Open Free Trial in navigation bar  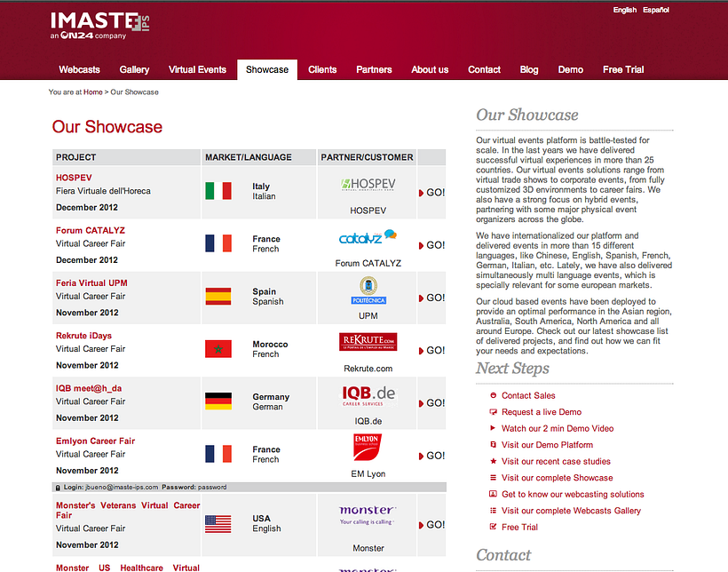click(x=623, y=69)
